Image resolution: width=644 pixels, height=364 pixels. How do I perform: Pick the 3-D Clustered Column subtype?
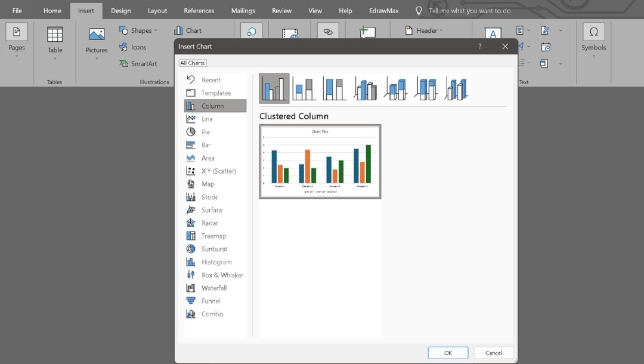(x=366, y=88)
